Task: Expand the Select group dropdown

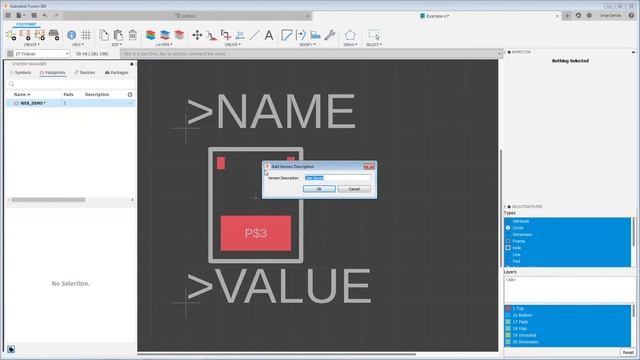Action: pyautogui.click(x=374, y=44)
